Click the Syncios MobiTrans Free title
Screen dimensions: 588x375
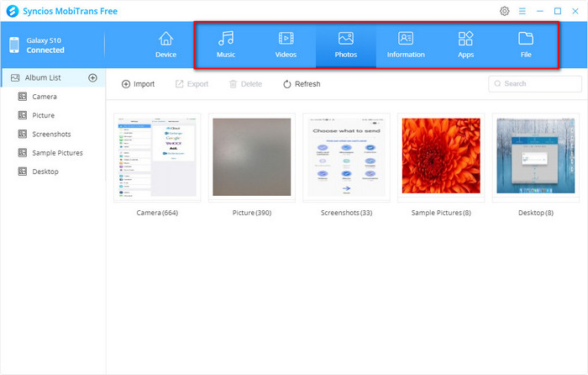70,11
